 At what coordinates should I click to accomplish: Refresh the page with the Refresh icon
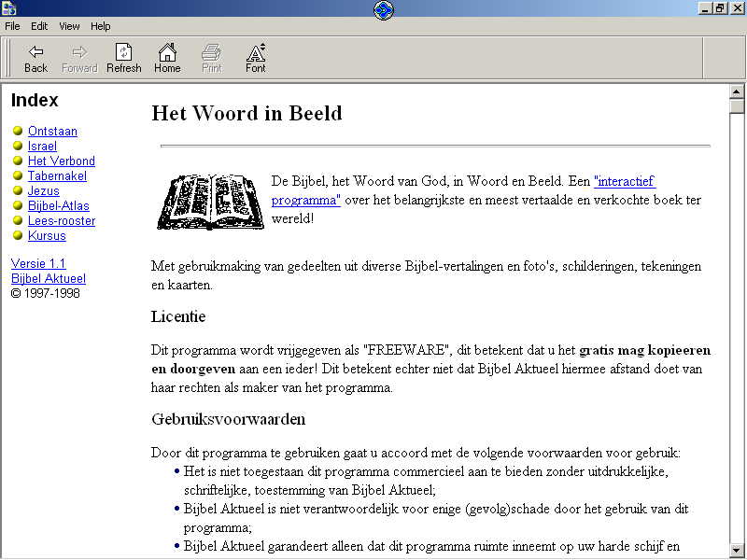[x=124, y=59]
